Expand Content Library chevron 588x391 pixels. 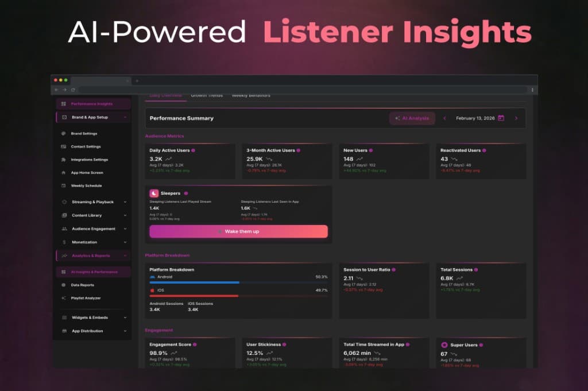(125, 215)
